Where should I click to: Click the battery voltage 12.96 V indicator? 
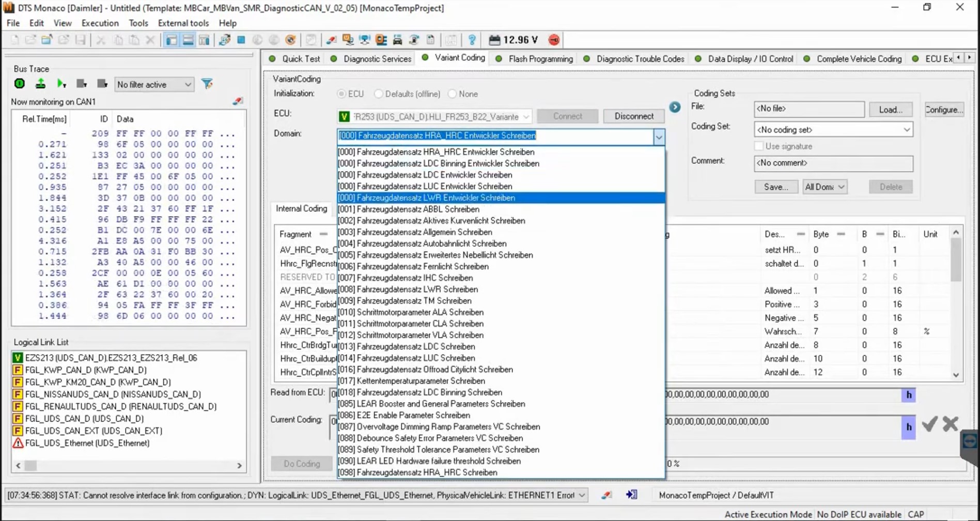click(514, 40)
